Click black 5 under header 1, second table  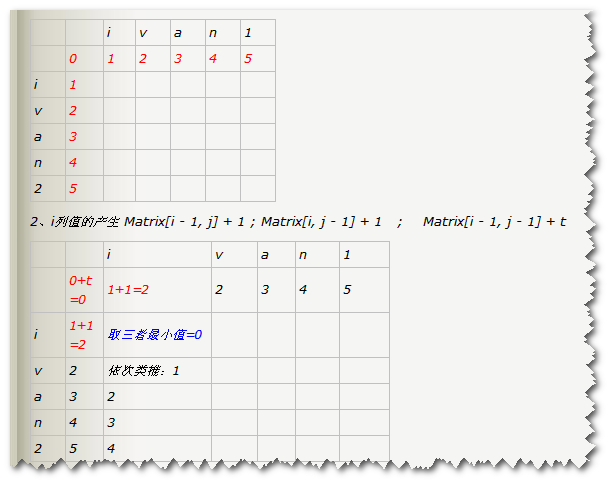pyautogui.click(x=347, y=290)
